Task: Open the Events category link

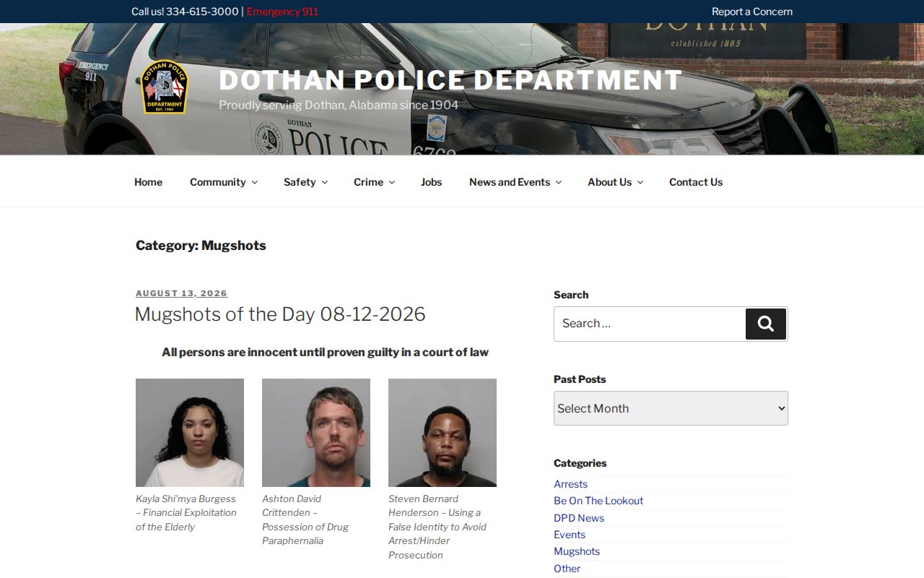Action: [x=570, y=535]
